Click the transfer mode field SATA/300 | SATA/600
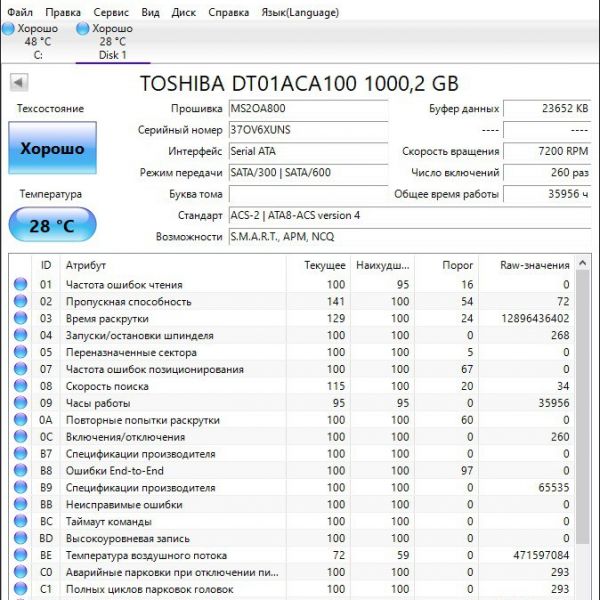This screenshot has width=600, height=600. click(308, 173)
